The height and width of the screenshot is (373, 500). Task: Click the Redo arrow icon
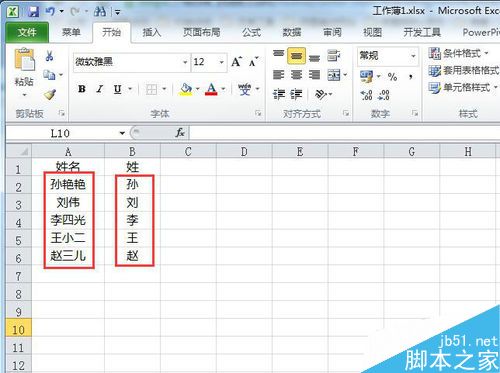[x=75, y=12]
